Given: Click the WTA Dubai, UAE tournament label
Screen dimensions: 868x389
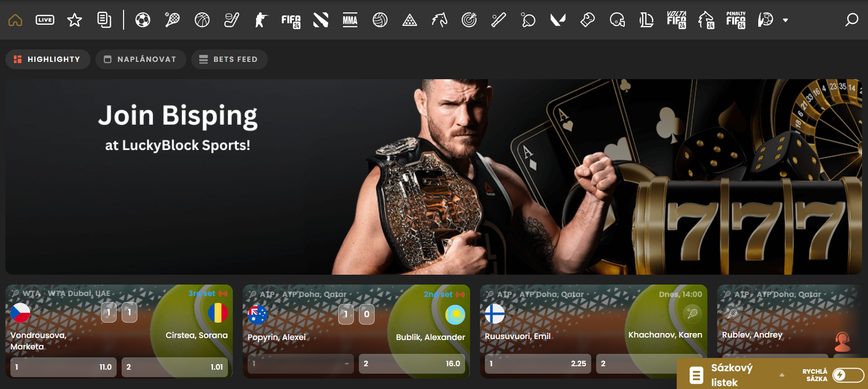Looking at the screenshot, I should [79, 293].
